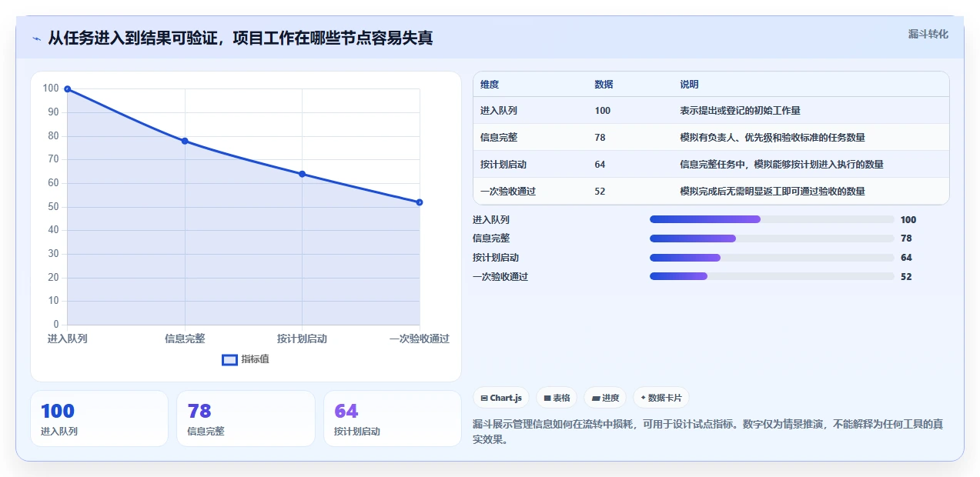
Task: Select the 进度 tag chip
Action: 605,398
